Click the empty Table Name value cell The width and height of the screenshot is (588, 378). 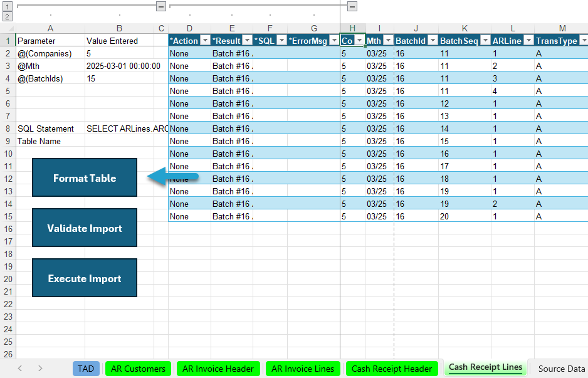(119, 141)
